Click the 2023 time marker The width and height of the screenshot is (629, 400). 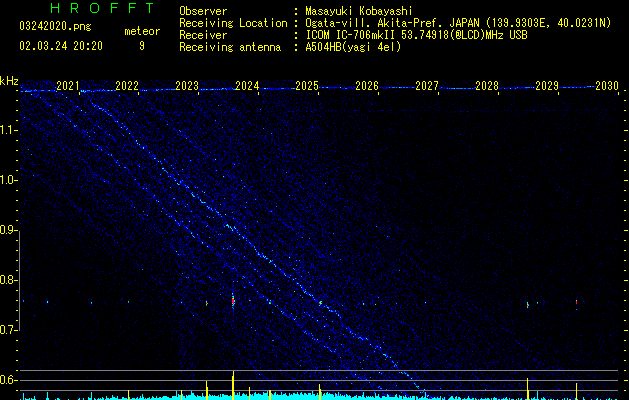click(187, 86)
